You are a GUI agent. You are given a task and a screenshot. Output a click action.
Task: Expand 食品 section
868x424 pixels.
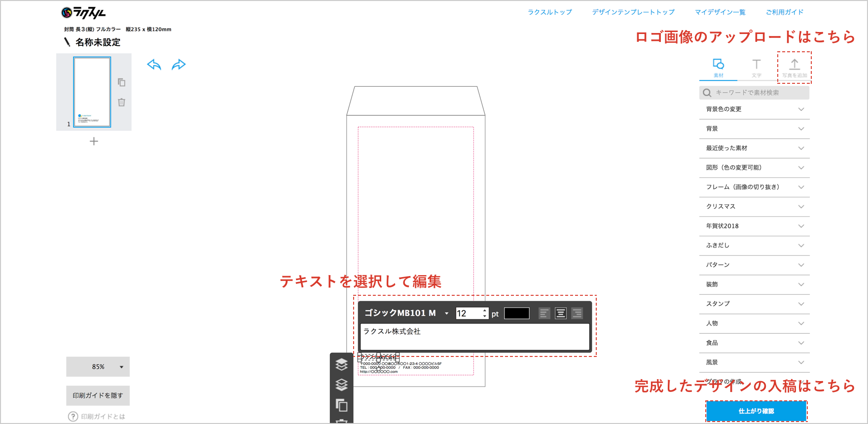click(x=754, y=343)
